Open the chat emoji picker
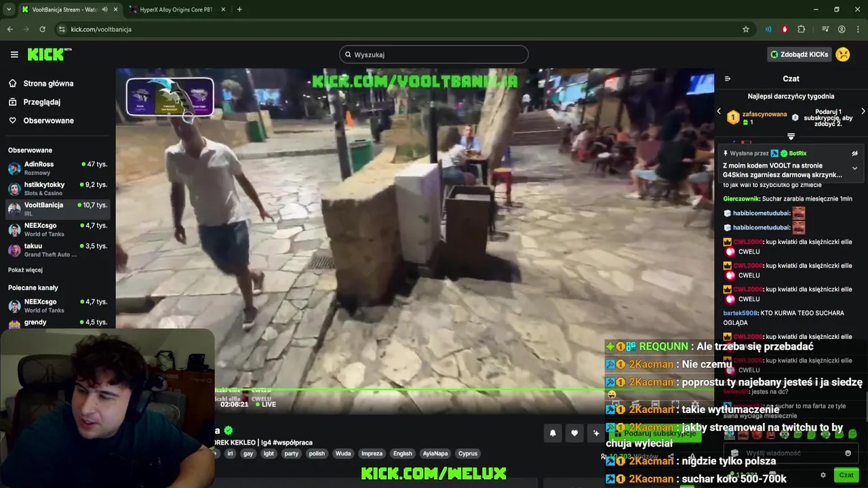 tap(848, 453)
